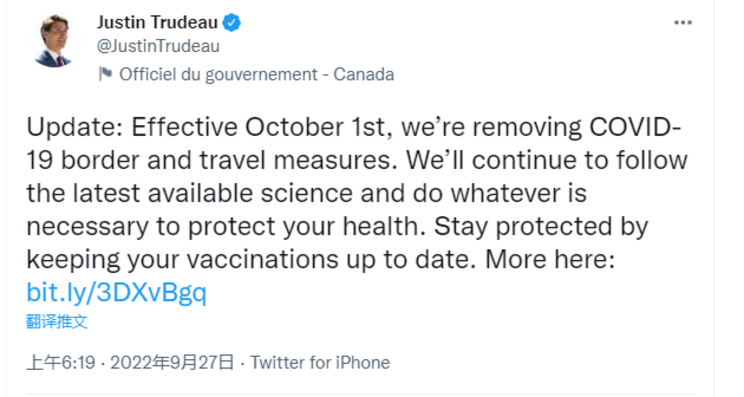The height and width of the screenshot is (397, 744).
Task: Open the three-dot more options menu
Action: click(x=683, y=22)
